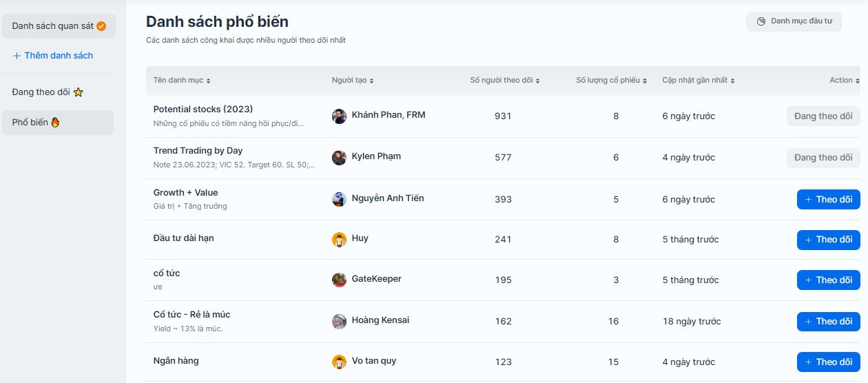Open Danh mục đầu tư button

(x=794, y=21)
